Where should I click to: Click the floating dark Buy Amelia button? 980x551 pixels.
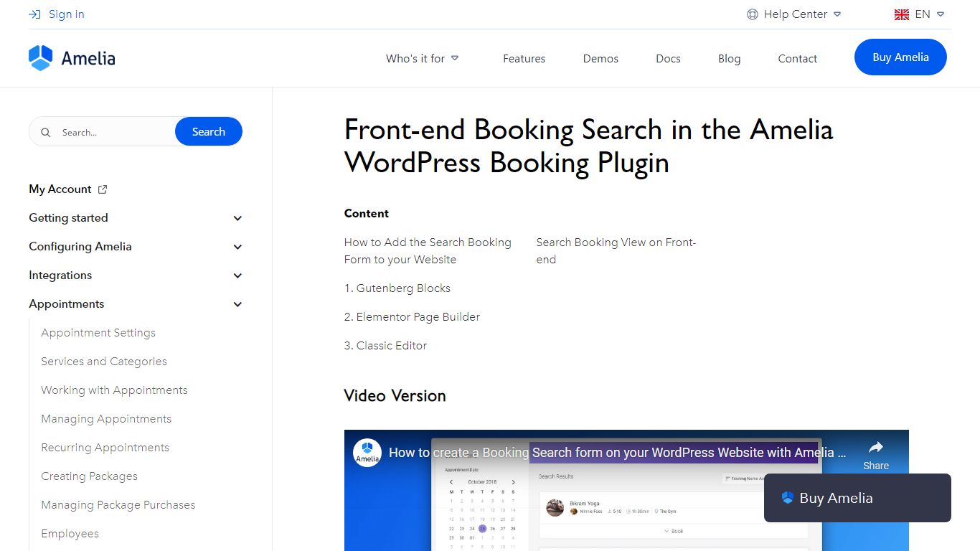click(x=857, y=498)
